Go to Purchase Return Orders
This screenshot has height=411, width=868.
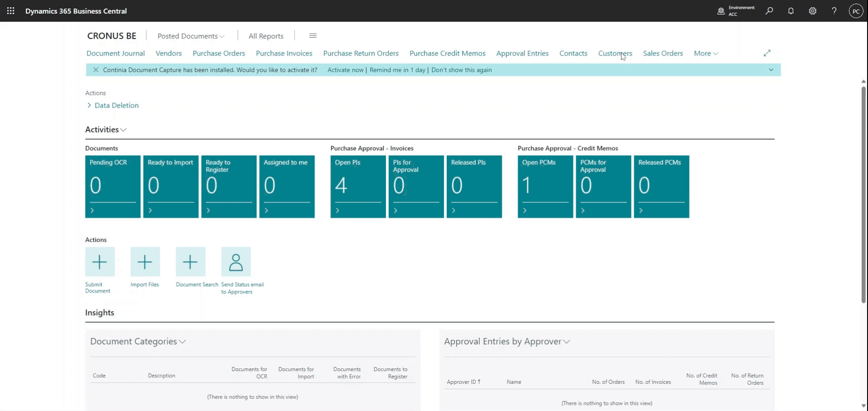361,53
